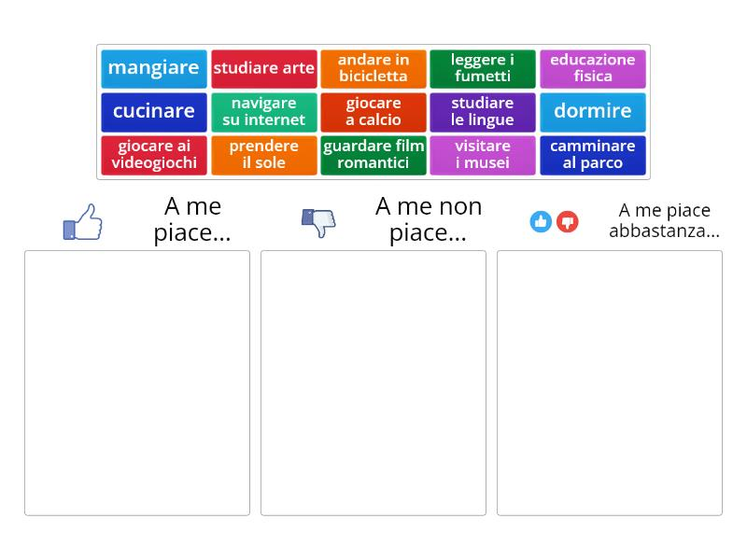This screenshot has height=560, width=747.
Task: Click the 'studiare le lingue' tile
Action: 483,111
